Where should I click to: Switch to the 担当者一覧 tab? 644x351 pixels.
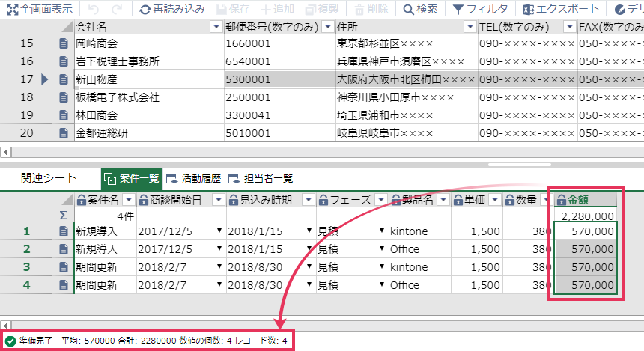[261, 179]
